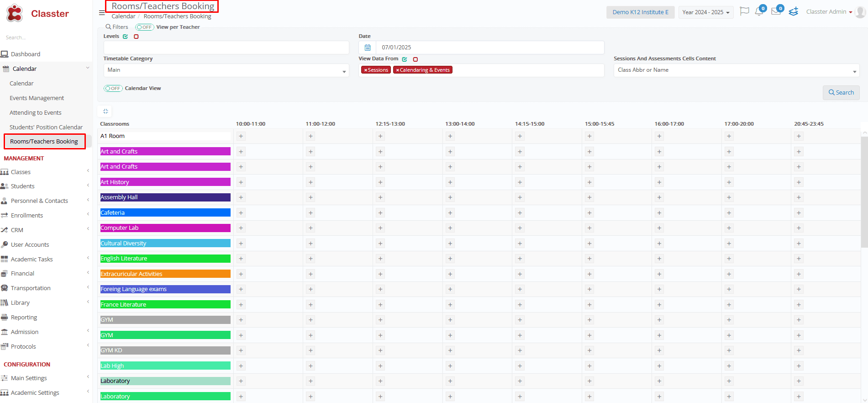Click the vertical scrollbar of the grid
The height and width of the screenshot is (403, 868).
coord(864,192)
